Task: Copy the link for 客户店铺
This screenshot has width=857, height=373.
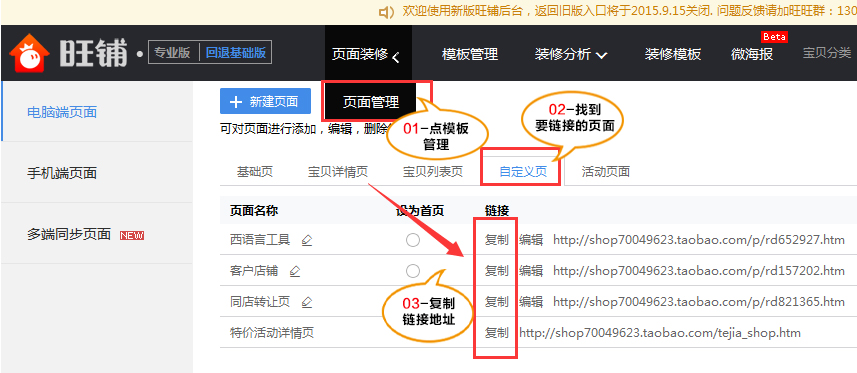Action: [x=497, y=271]
